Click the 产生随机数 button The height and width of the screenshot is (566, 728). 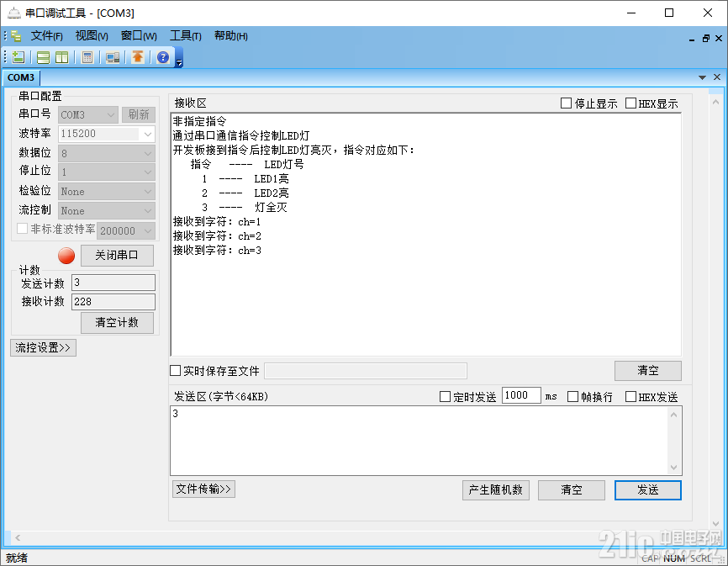[495, 489]
